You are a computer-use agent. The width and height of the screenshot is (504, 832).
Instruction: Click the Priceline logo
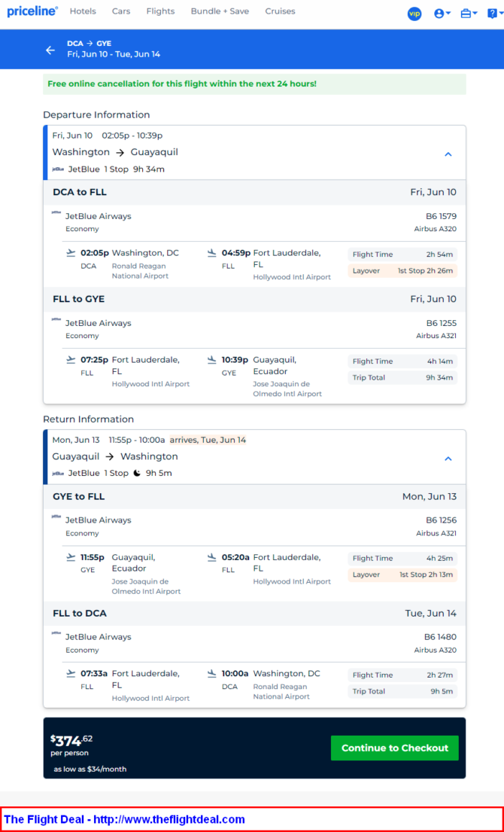point(32,11)
